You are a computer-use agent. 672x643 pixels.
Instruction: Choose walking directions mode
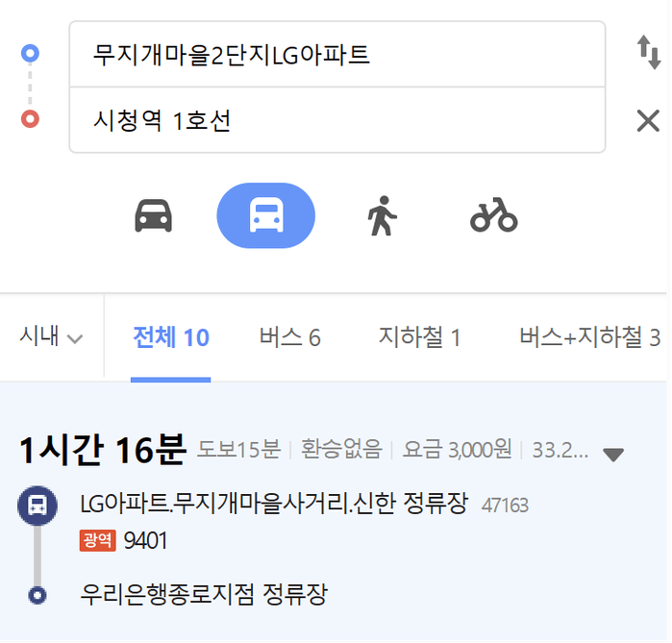[x=382, y=216]
